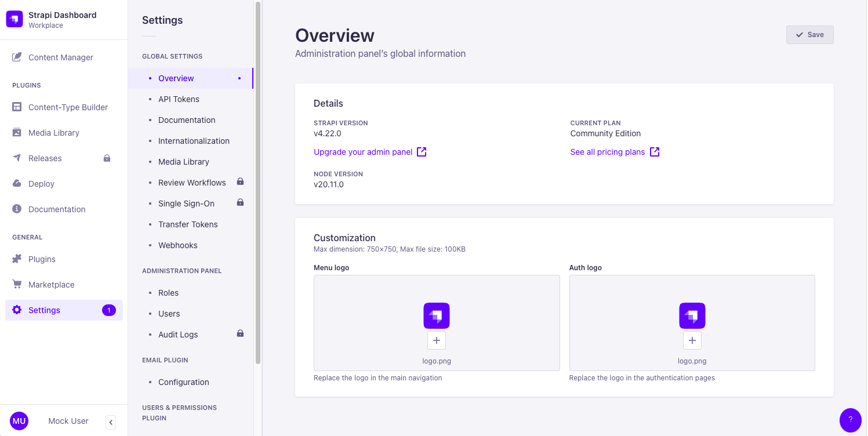Open the Deploy page
The width and height of the screenshot is (868, 436).
point(41,184)
